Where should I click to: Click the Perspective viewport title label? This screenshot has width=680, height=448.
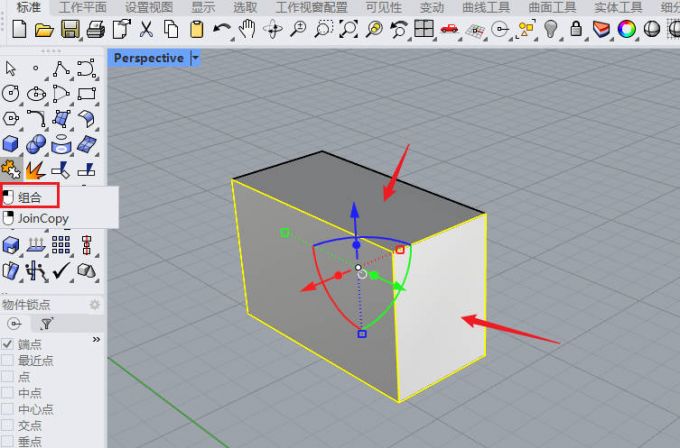pos(149,58)
